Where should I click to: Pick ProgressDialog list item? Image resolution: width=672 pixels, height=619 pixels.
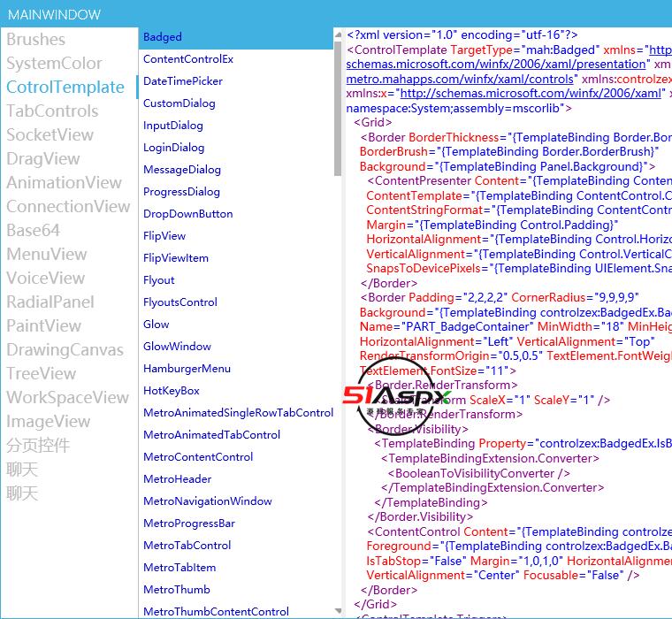[236, 192]
